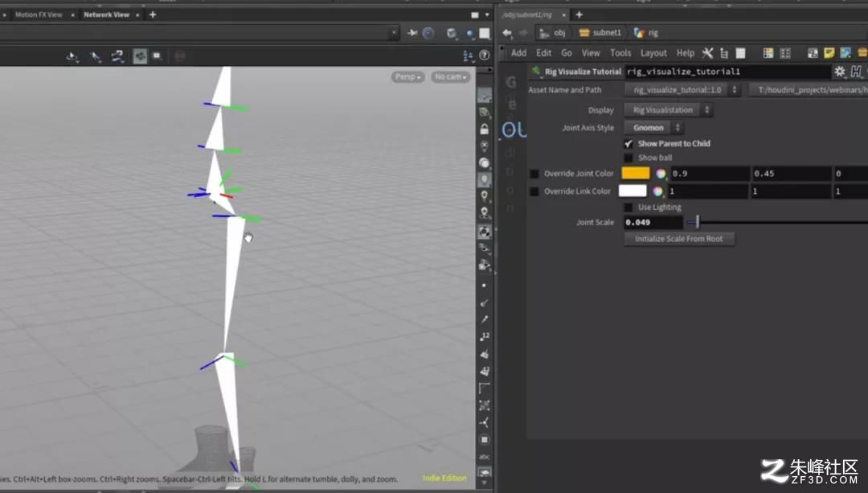Toggle the lock icon in the viewport sidebar

click(485, 129)
